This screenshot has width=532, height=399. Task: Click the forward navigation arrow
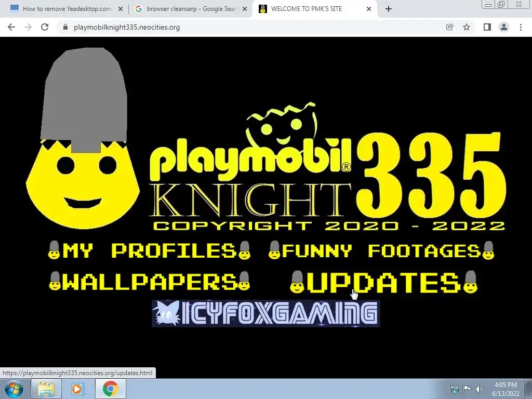pyautogui.click(x=28, y=27)
